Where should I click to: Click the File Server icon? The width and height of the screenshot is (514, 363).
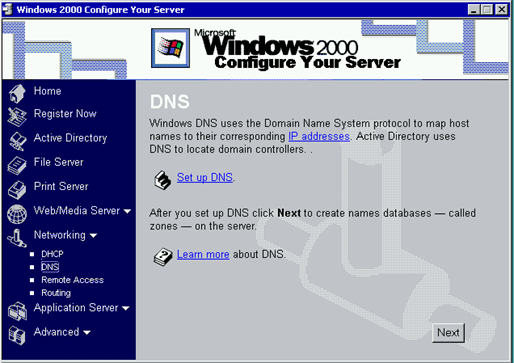coord(17,165)
